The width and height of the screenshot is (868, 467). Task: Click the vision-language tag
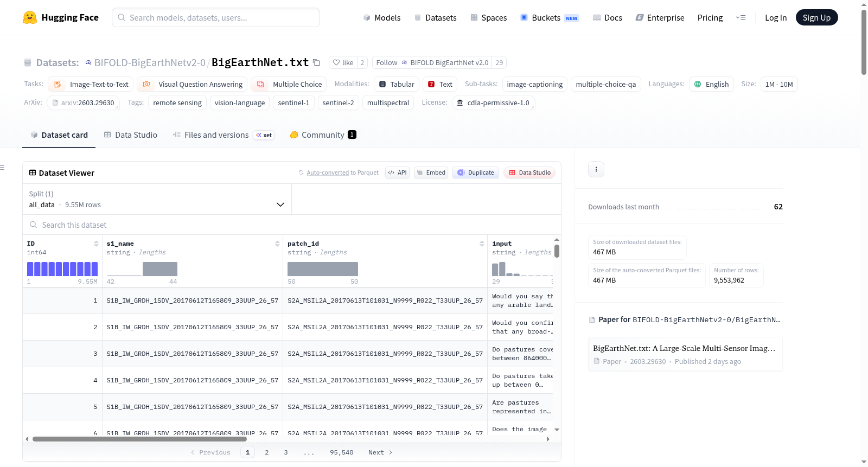coord(240,103)
